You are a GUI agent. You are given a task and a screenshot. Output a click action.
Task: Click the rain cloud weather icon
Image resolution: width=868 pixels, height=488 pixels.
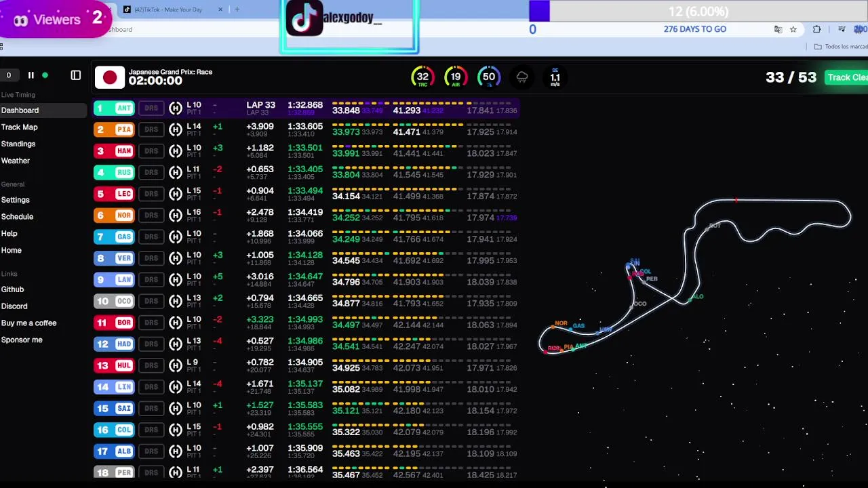(x=522, y=77)
